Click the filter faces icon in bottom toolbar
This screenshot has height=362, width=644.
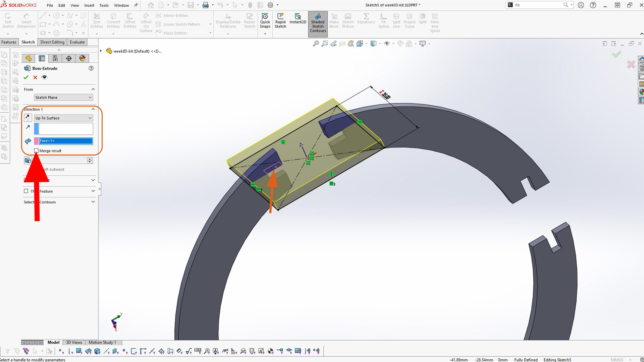pos(79,351)
